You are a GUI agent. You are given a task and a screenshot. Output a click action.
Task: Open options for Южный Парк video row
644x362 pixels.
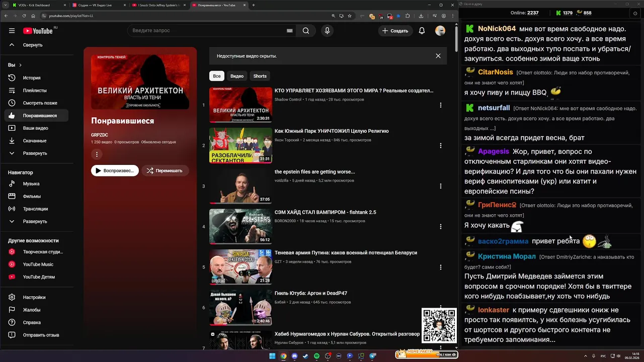441,145
